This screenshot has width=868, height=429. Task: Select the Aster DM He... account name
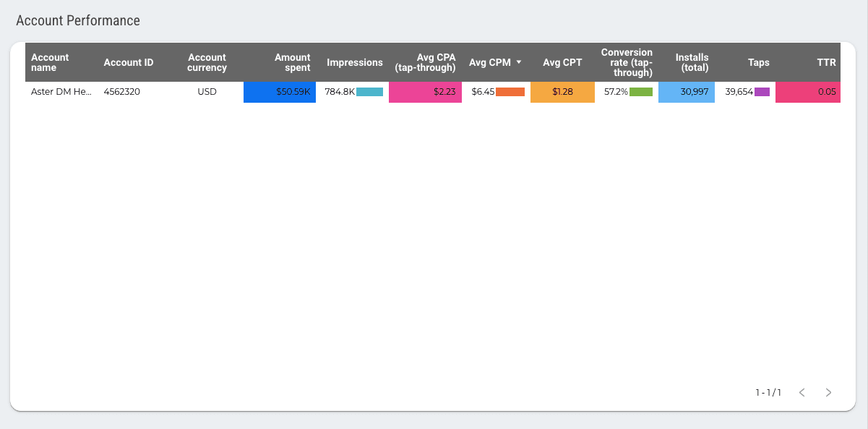[x=60, y=92]
